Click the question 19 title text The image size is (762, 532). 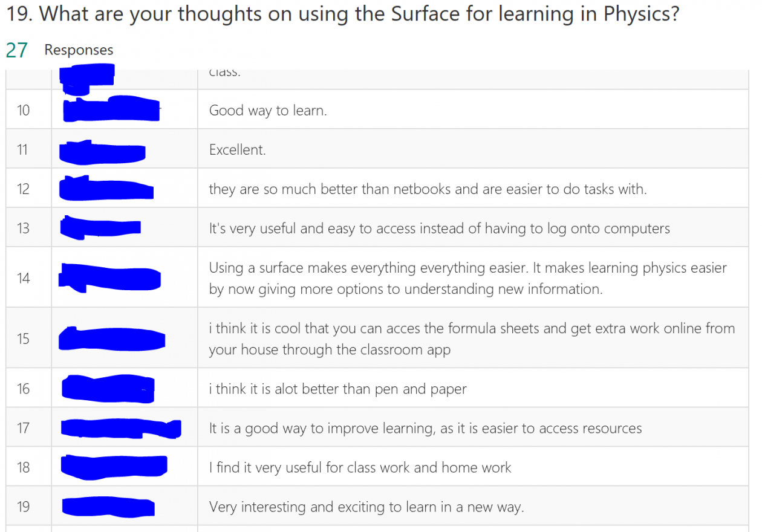342,14
